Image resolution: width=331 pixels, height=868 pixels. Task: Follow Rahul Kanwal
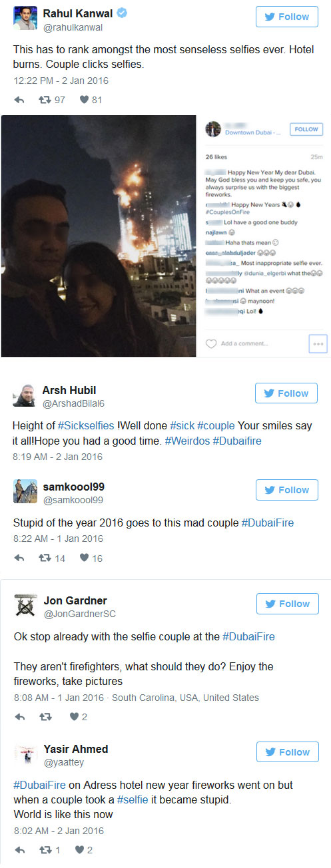[287, 17]
